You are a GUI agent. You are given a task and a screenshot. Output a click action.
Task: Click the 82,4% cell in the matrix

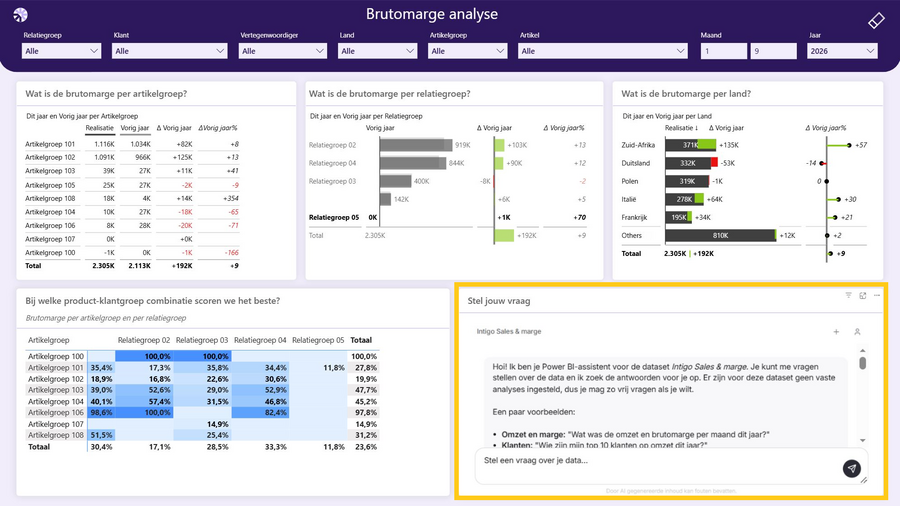point(260,412)
